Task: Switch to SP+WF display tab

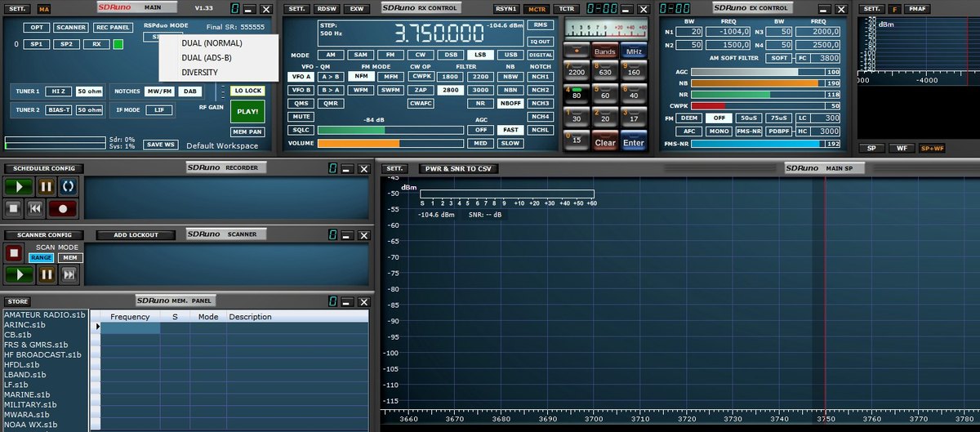Action: click(930, 148)
